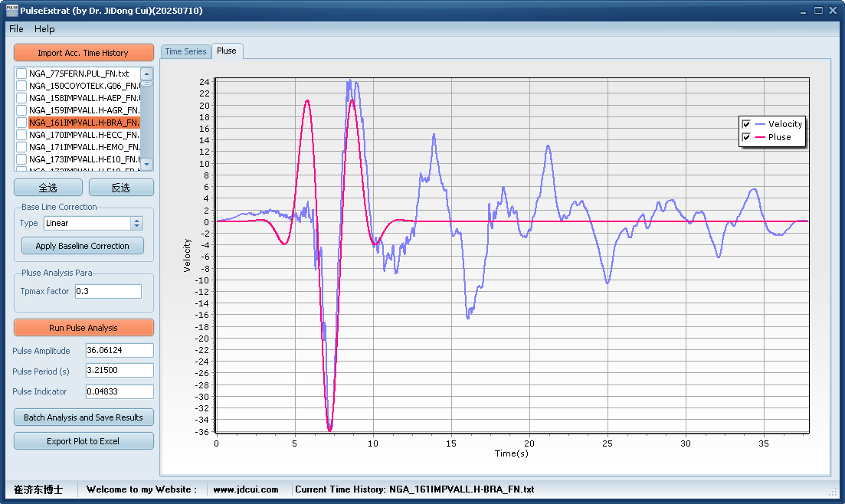845x504 pixels.
Task: Click the 全选 select-all button
Action: point(47,188)
